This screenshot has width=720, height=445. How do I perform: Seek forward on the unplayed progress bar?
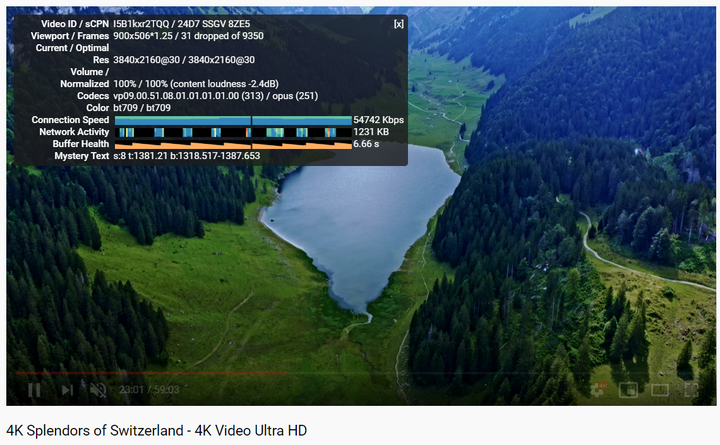point(496,373)
